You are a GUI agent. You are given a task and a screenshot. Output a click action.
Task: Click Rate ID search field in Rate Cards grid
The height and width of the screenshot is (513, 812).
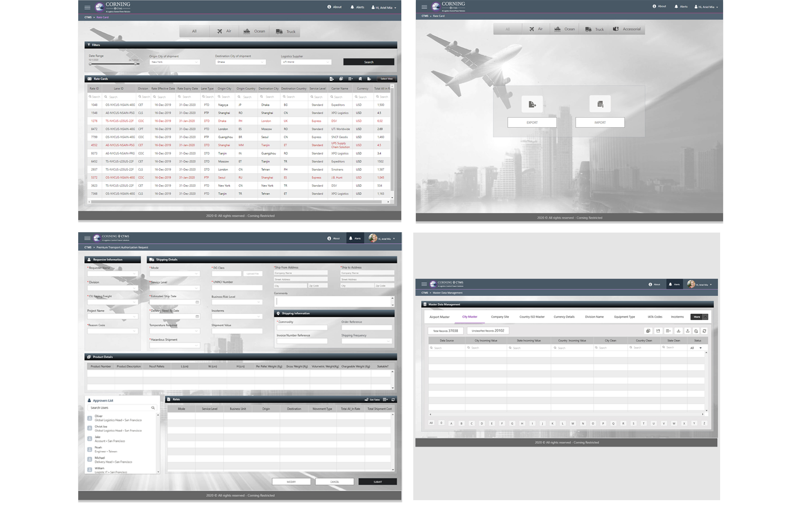pyautogui.click(x=94, y=97)
